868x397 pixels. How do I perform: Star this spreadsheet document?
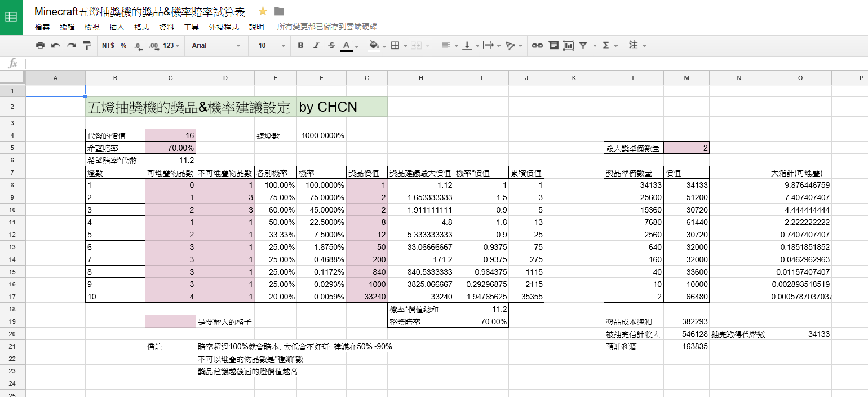[x=263, y=11]
